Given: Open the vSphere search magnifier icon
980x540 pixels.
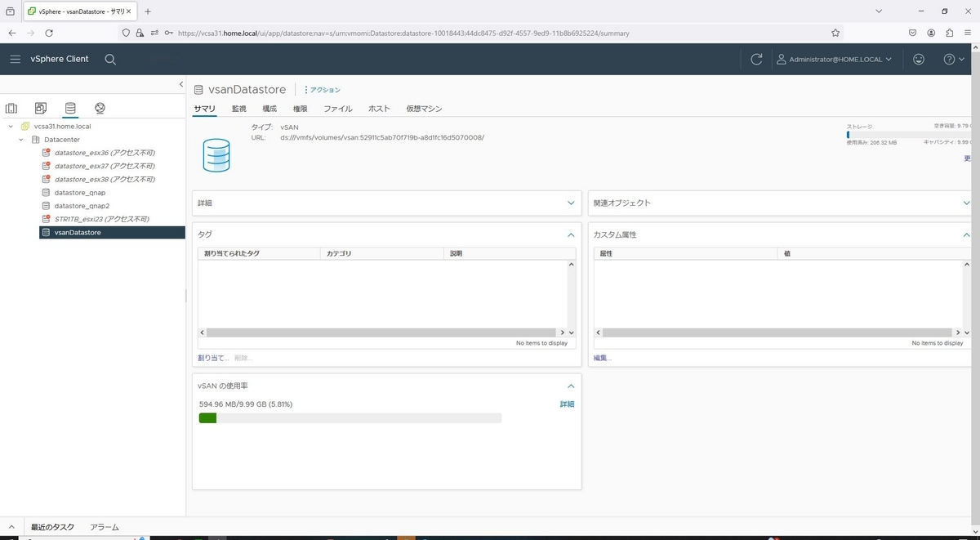Looking at the screenshot, I should pyautogui.click(x=110, y=59).
